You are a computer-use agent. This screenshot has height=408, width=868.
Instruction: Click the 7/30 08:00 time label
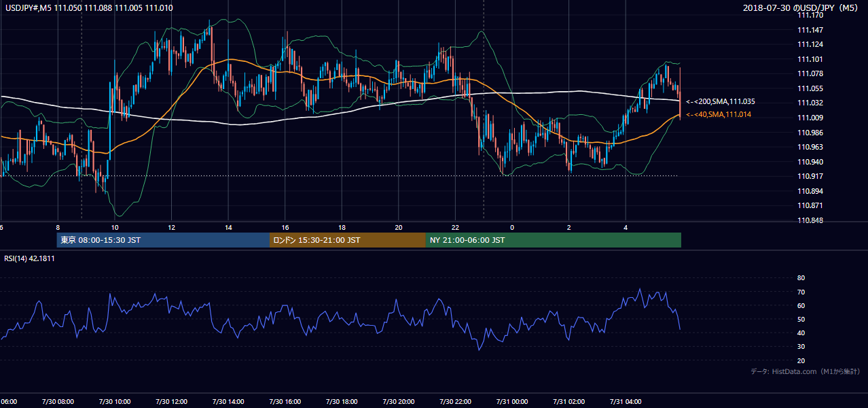(x=58, y=401)
